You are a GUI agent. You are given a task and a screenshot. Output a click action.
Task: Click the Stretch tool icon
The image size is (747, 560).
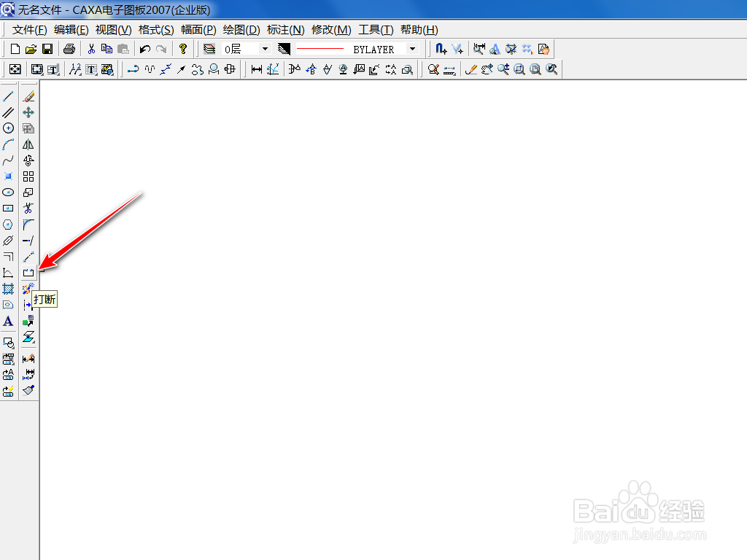click(28, 257)
